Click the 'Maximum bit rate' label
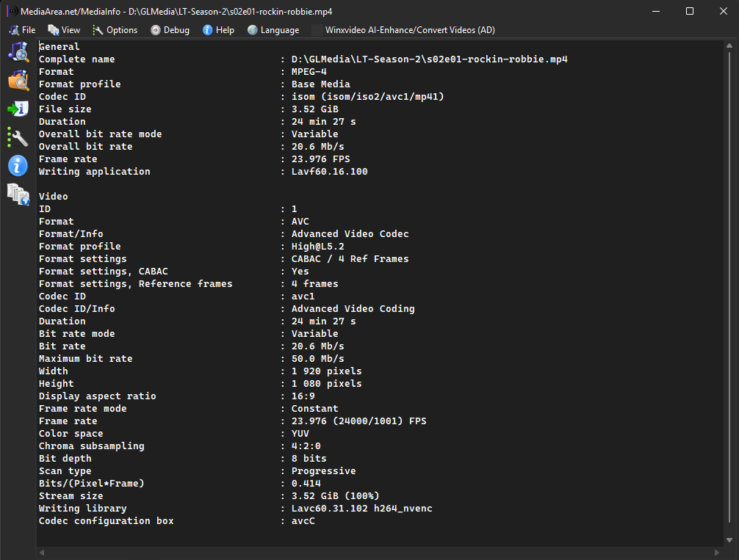739x560 pixels. [85, 359]
